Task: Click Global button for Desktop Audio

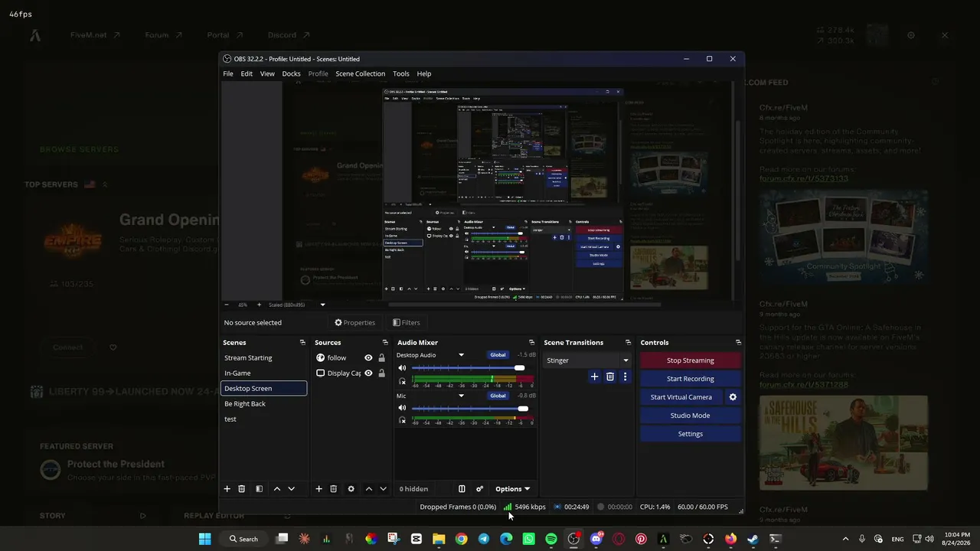Action: point(498,355)
